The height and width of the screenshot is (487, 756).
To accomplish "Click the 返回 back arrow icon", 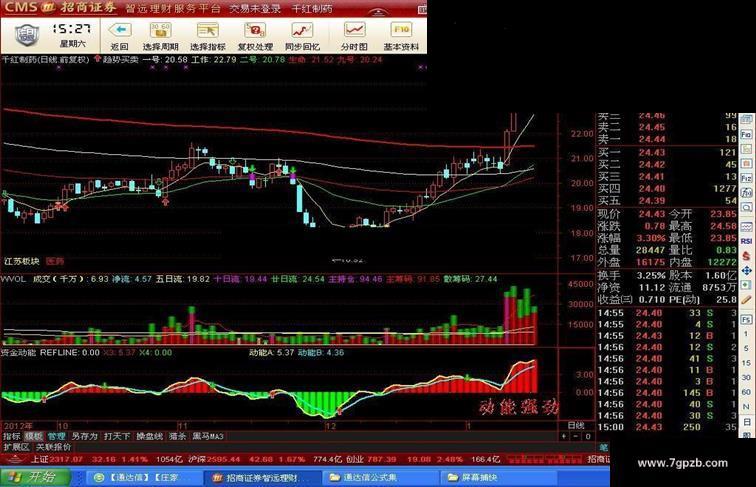I will (x=119, y=31).
